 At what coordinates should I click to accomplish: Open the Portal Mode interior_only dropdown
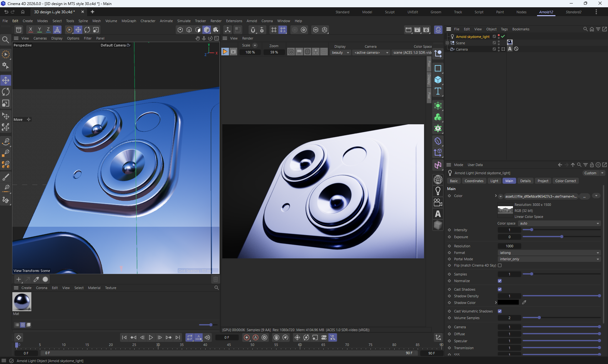click(x=549, y=259)
